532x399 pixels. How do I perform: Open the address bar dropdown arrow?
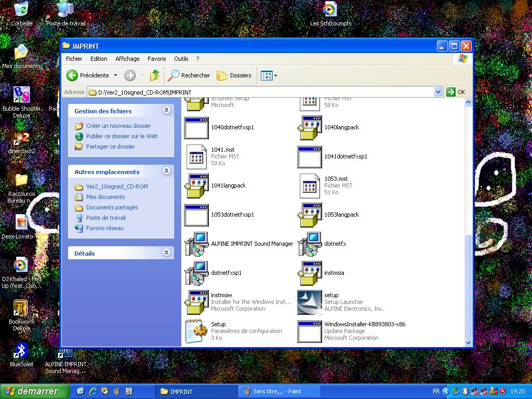[438, 92]
